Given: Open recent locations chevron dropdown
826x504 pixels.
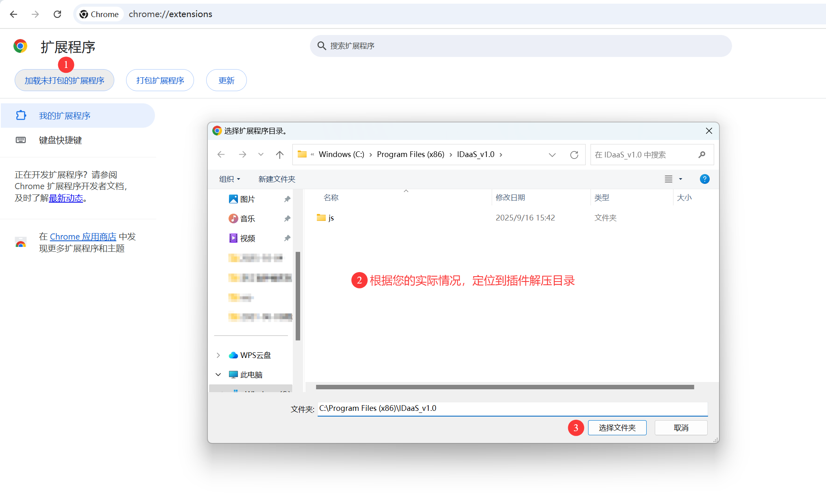Looking at the screenshot, I should pyautogui.click(x=261, y=155).
